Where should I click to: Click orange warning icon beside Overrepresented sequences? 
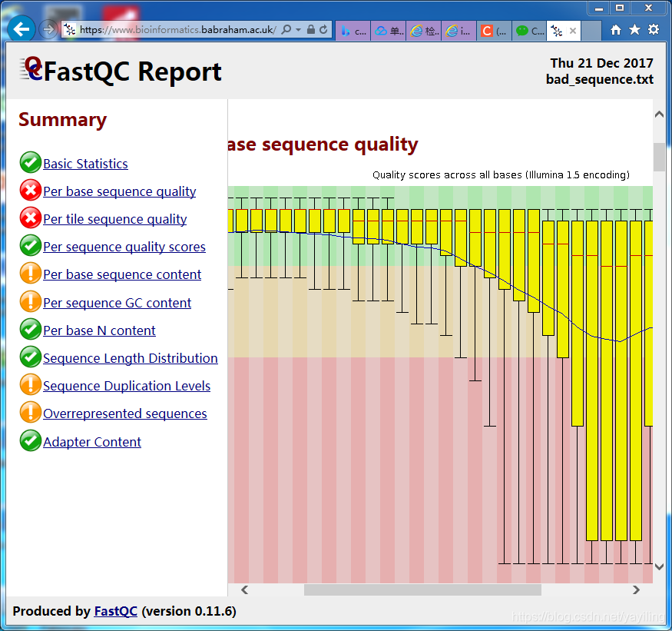(x=31, y=412)
